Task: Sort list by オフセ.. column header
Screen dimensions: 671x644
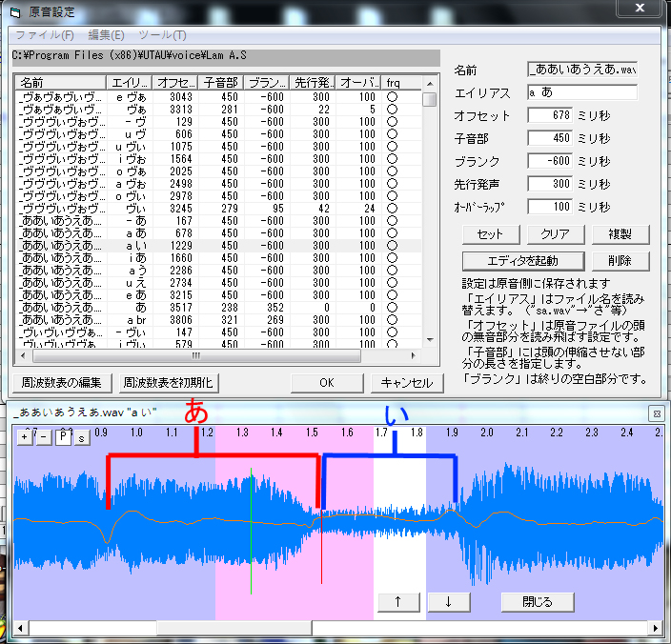Action: [175, 83]
